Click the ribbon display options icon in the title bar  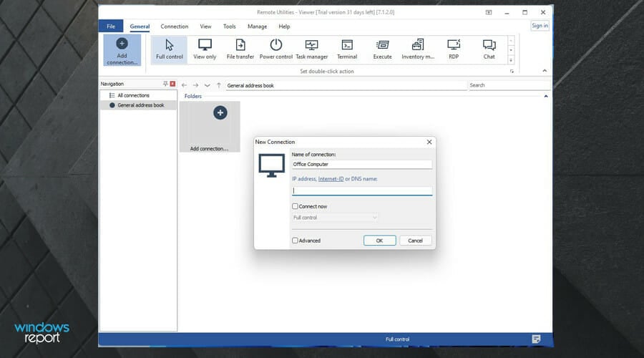point(489,12)
